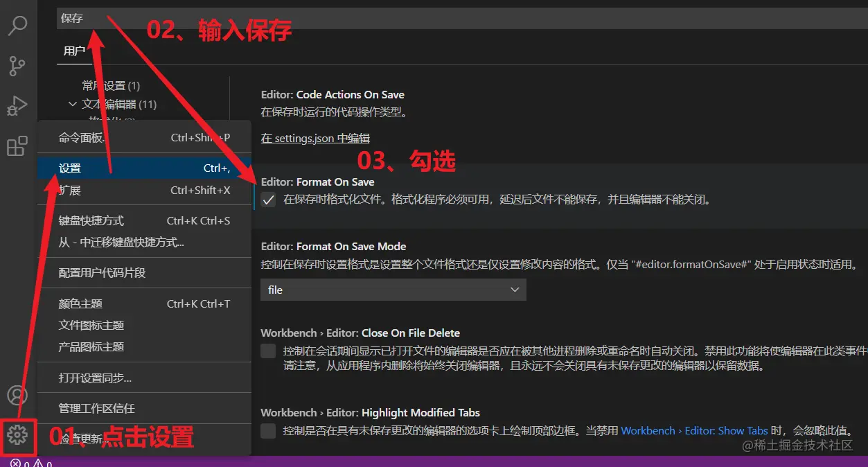This screenshot has width=868, height=467.
Task: Enable Highlight Modified Tabs checkbox
Action: pyautogui.click(x=269, y=431)
